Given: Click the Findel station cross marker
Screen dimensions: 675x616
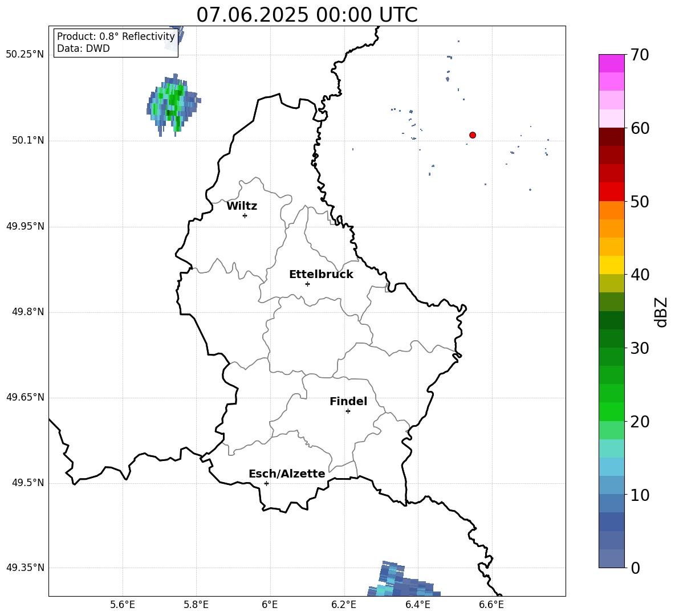Looking at the screenshot, I should pyautogui.click(x=348, y=411).
